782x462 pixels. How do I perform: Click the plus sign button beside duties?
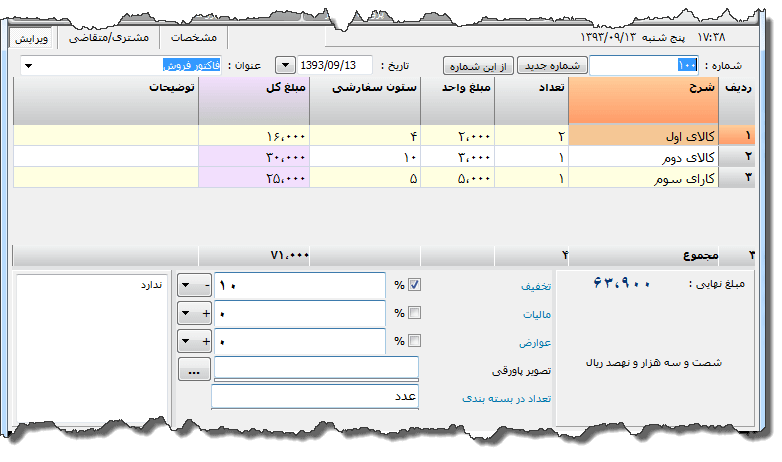[x=206, y=341]
